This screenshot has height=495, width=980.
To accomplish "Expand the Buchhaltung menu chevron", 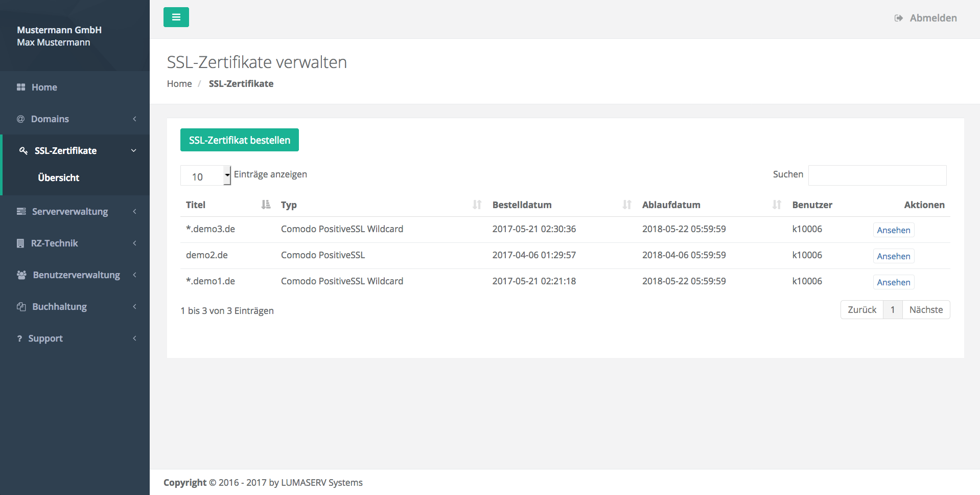I will [x=134, y=307].
